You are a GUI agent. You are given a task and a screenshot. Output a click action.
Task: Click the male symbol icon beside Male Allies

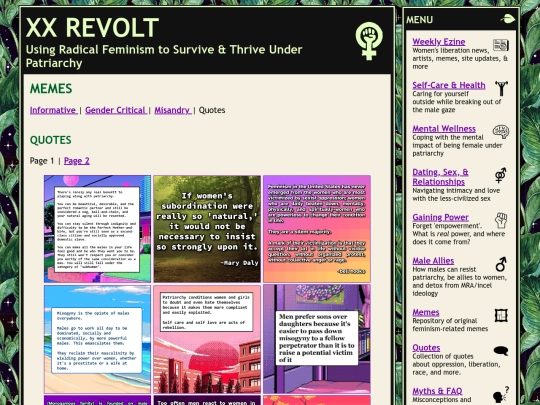[x=501, y=264]
